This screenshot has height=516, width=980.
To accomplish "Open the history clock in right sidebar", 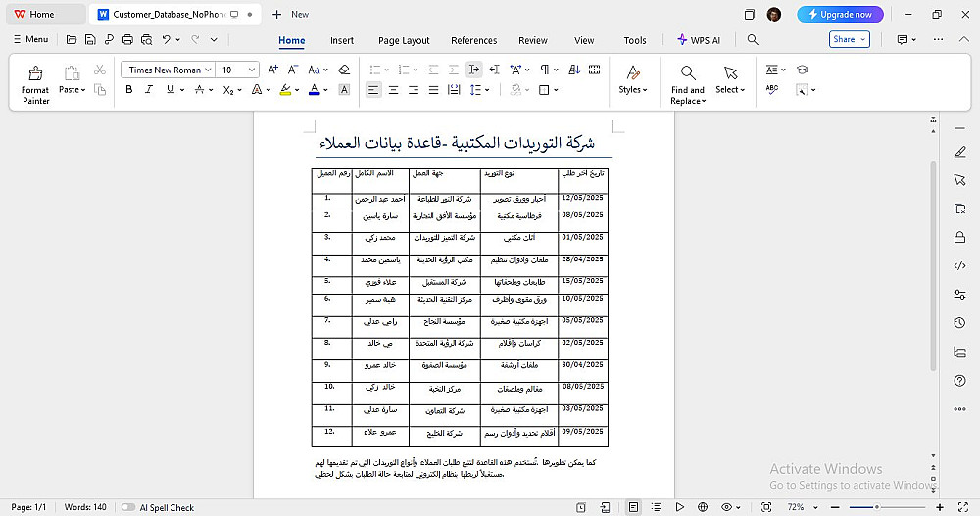I will 960,322.
